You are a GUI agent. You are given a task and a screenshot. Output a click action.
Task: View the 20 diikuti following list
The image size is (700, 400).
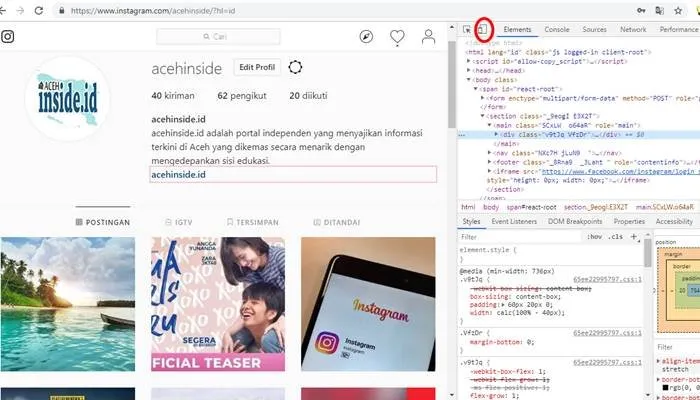point(308,96)
